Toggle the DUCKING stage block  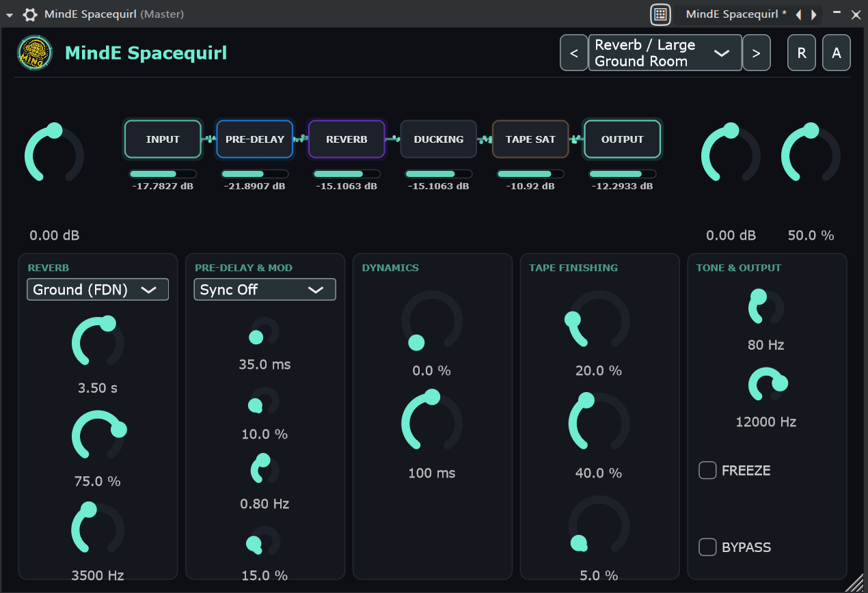(439, 139)
